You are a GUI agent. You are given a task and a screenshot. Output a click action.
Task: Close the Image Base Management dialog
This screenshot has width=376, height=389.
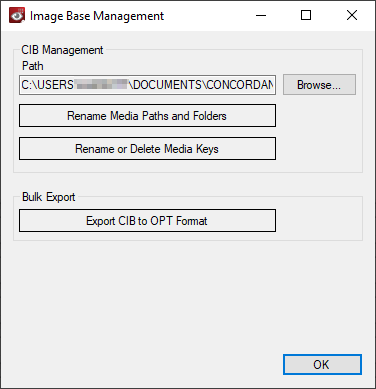coord(352,15)
